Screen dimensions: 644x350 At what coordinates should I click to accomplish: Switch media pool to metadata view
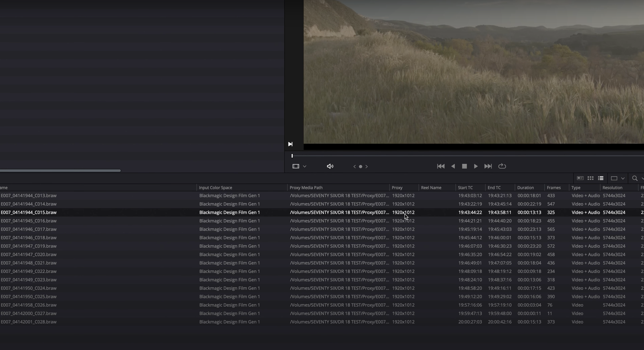click(580, 178)
